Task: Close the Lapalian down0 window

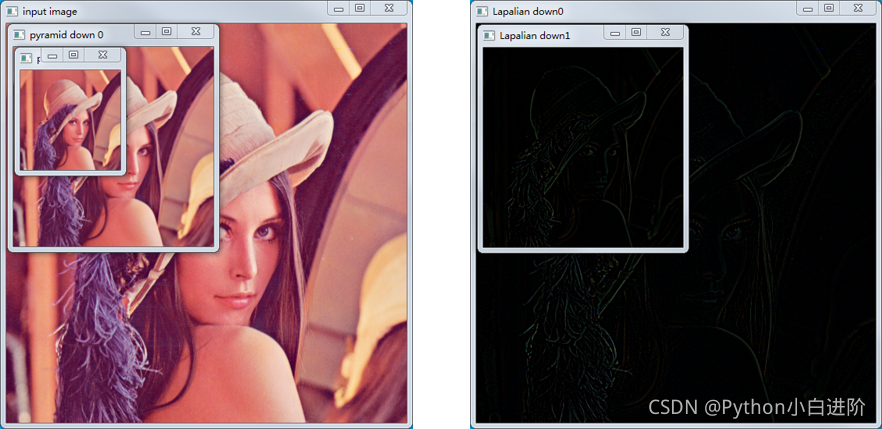Action: coord(858,8)
